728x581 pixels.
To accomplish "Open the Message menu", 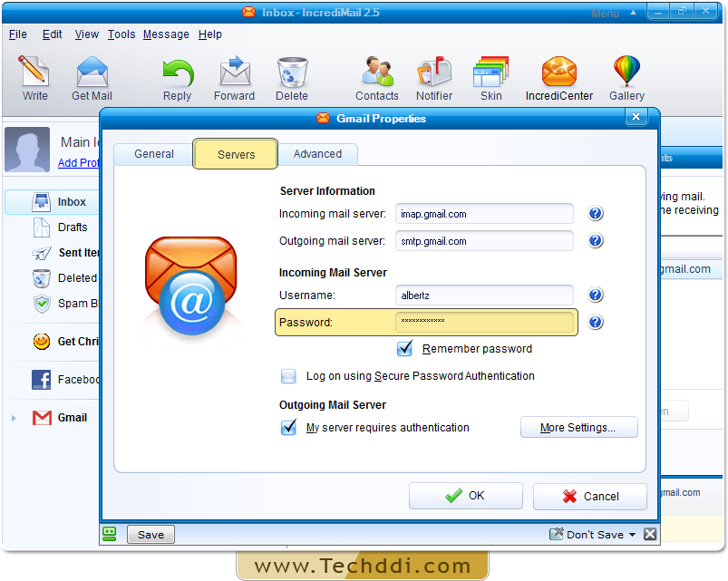I will 166,34.
